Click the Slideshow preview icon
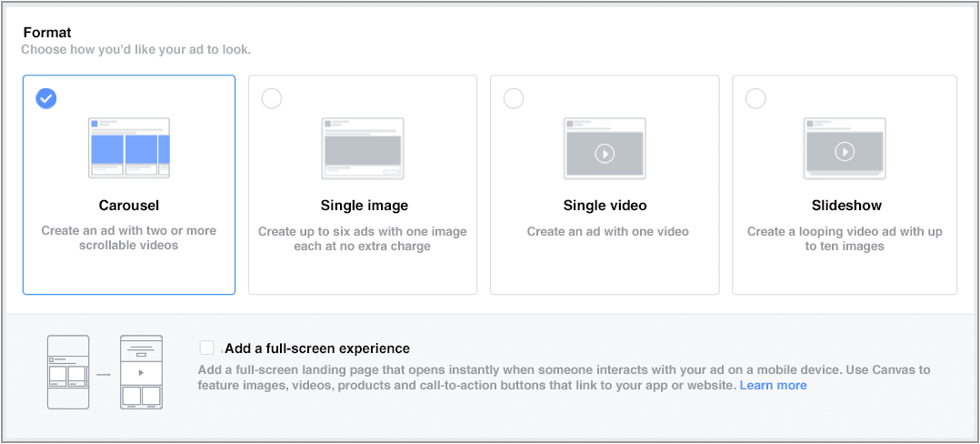980x444 pixels. point(845,148)
